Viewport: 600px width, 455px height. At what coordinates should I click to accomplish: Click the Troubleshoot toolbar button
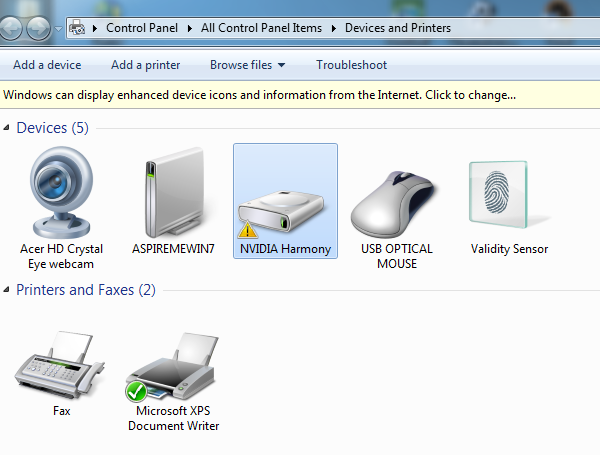click(351, 65)
